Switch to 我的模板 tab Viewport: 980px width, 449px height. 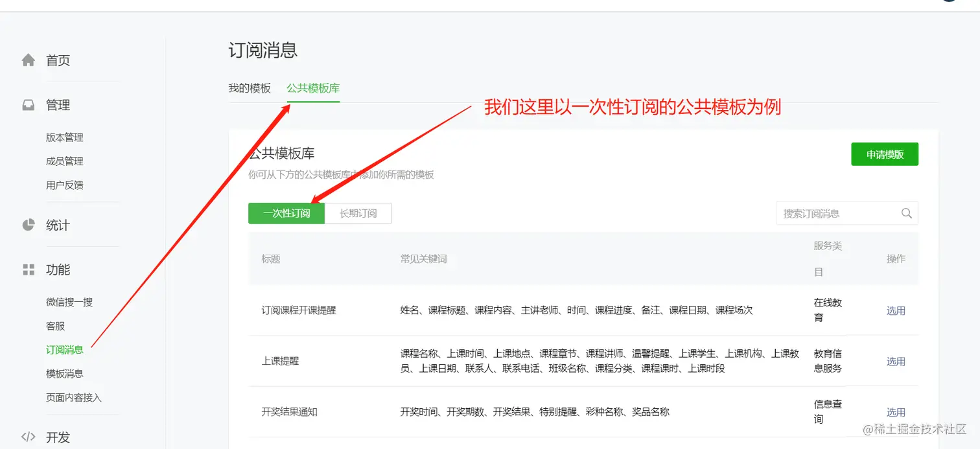[x=250, y=88]
